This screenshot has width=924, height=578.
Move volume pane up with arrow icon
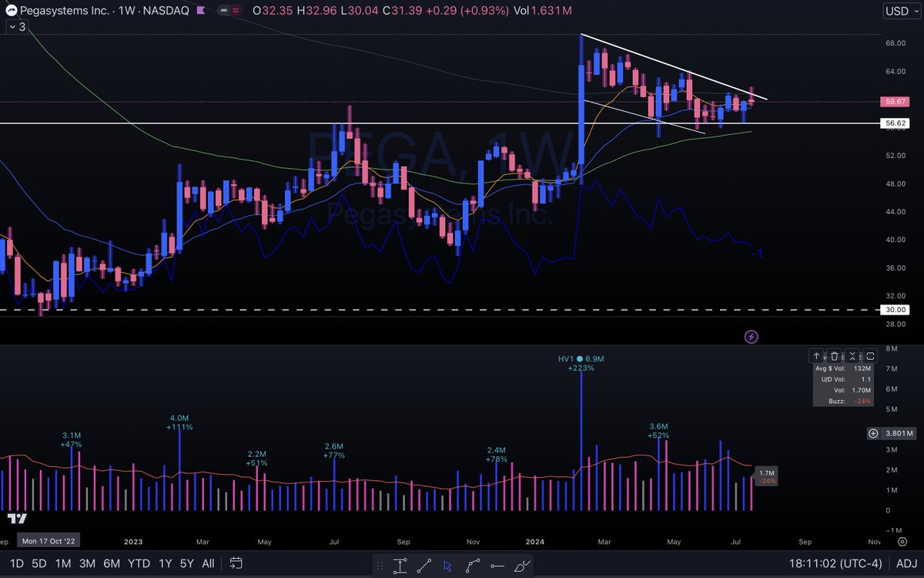(x=817, y=356)
